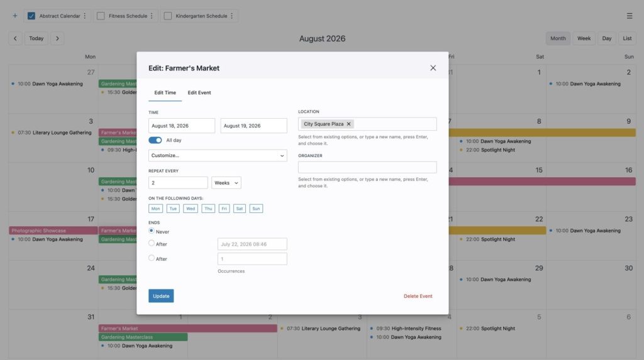Click the Today button
Viewport: 644px width, 360px height.
pyautogui.click(x=36, y=38)
